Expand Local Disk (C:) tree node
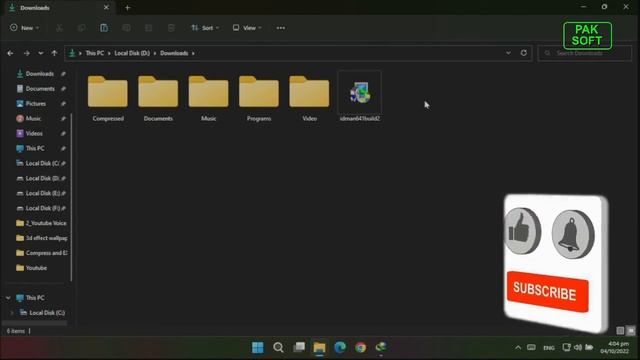The image size is (640, 360). (12, 313)
